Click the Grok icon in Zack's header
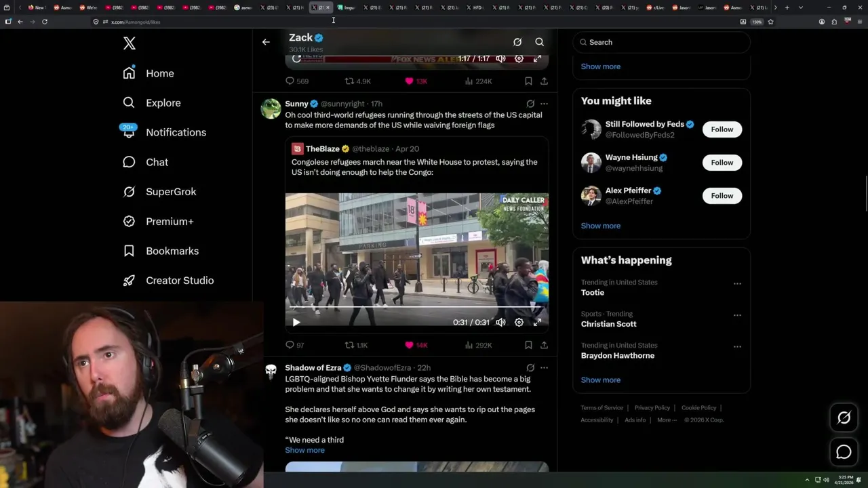868x488 pixels. click(517, 42)
